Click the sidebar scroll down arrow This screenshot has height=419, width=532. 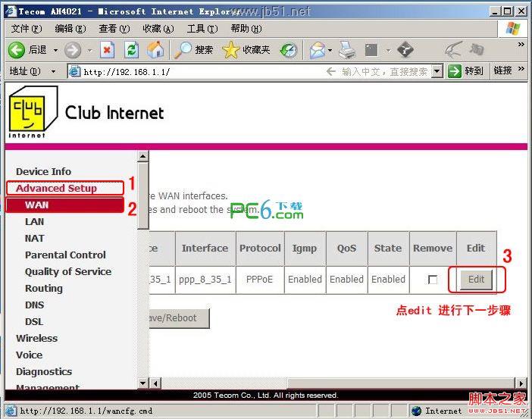coord(142,383)
